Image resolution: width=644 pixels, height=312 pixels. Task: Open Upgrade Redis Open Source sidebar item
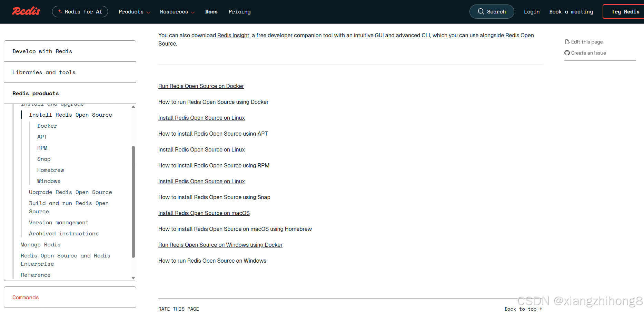tap(70, 192)
